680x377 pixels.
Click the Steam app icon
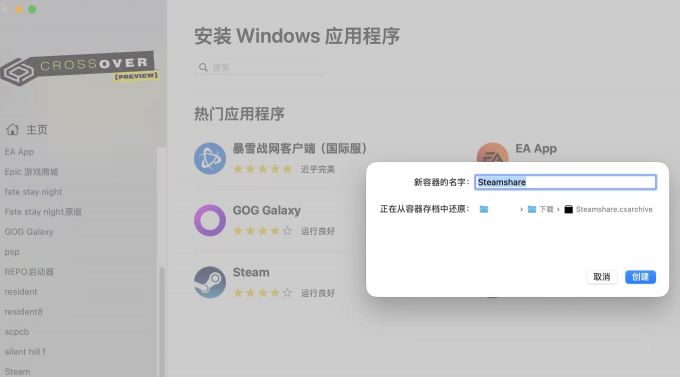click(210, 282)
